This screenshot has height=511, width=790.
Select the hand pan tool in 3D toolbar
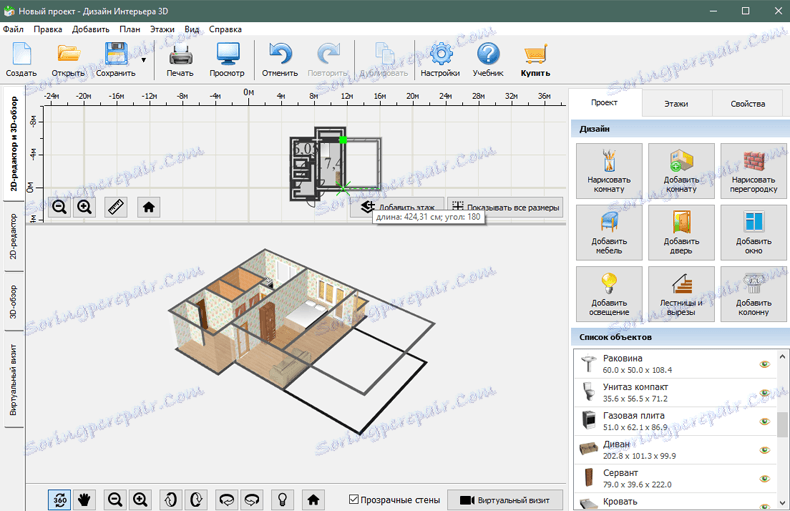pos(85,499)
